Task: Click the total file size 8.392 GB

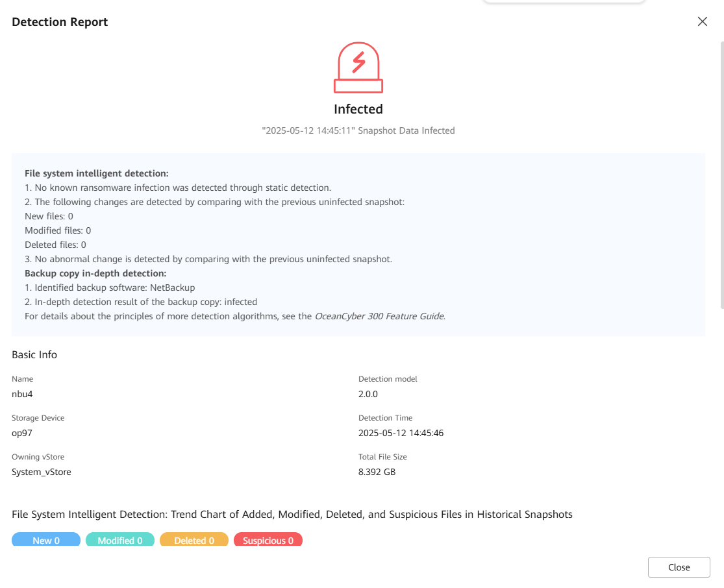Action: tap(377, 472)
